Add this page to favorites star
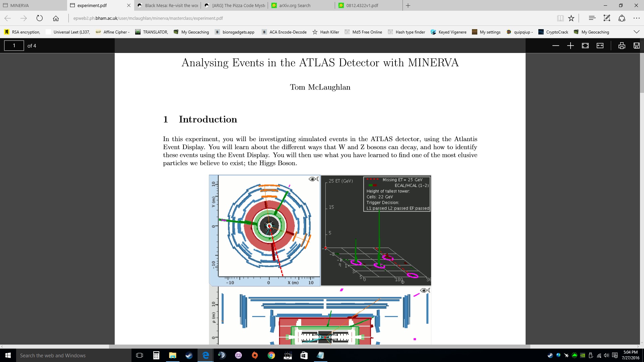This screenshot has width=644, height=362. tap(571, 18)
